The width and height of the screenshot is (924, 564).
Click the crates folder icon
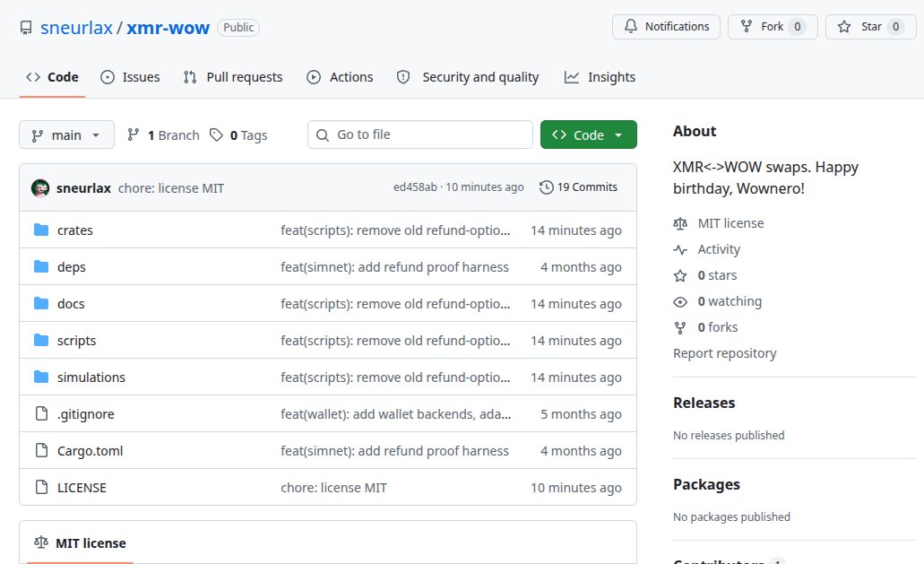(x=41, y=230)
